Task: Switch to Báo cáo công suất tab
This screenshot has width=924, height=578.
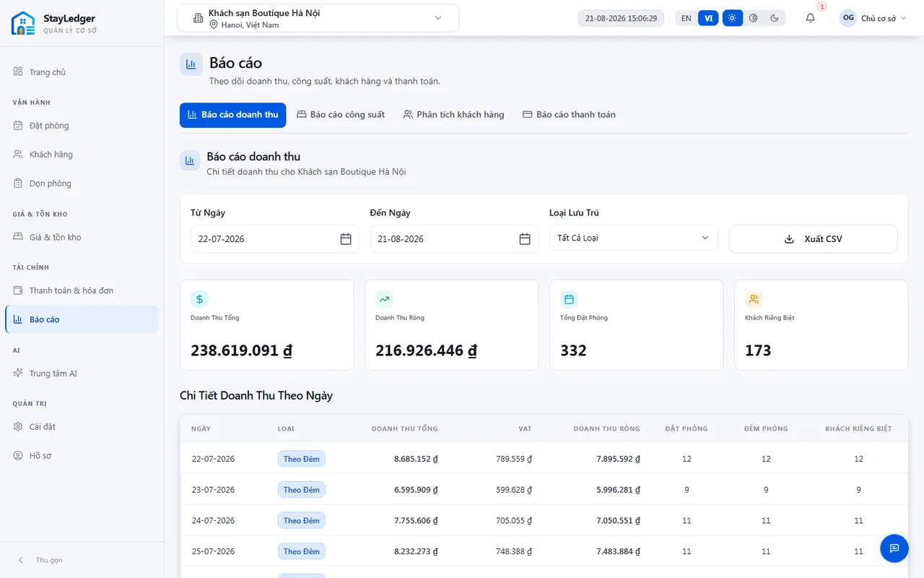Action: tap(341, 115)
